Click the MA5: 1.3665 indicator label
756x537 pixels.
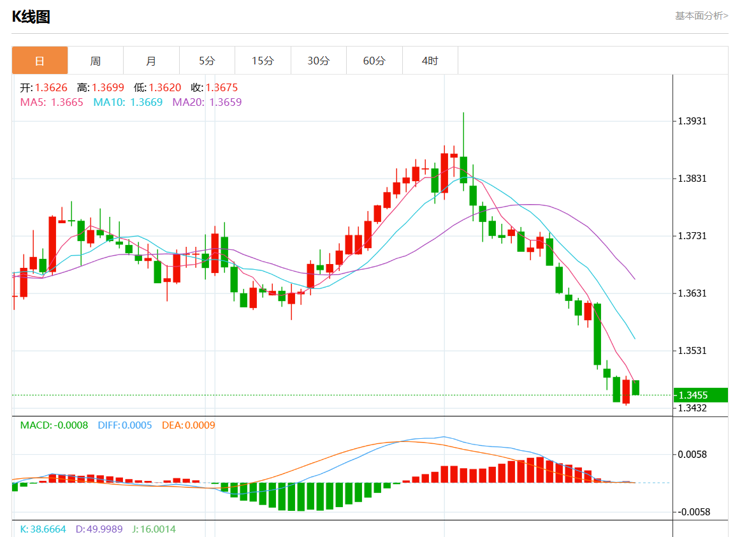click(52, 102)
